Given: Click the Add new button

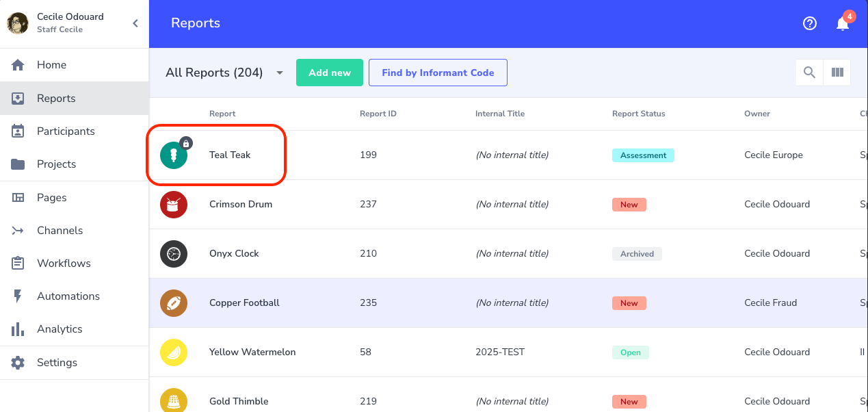Looking at the screenshot, I should pyautogui.click(x=330, y=73).
